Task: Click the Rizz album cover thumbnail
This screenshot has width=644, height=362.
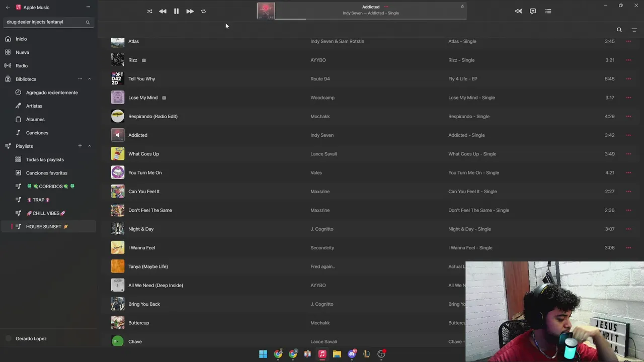Action: (x=118, y=60)
